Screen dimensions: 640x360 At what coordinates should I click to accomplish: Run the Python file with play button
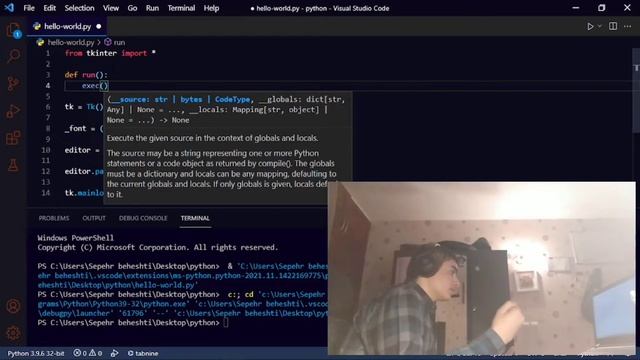(590, 27)
